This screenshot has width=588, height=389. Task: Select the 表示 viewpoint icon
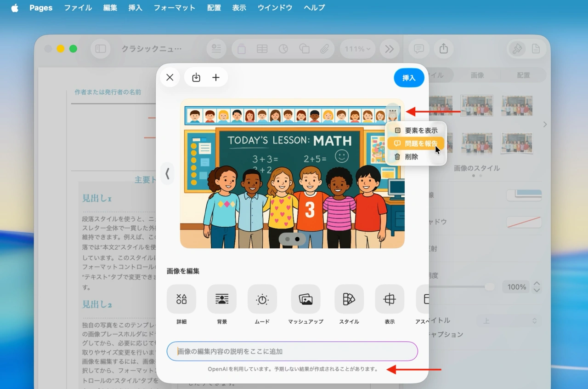click(390, 299)
